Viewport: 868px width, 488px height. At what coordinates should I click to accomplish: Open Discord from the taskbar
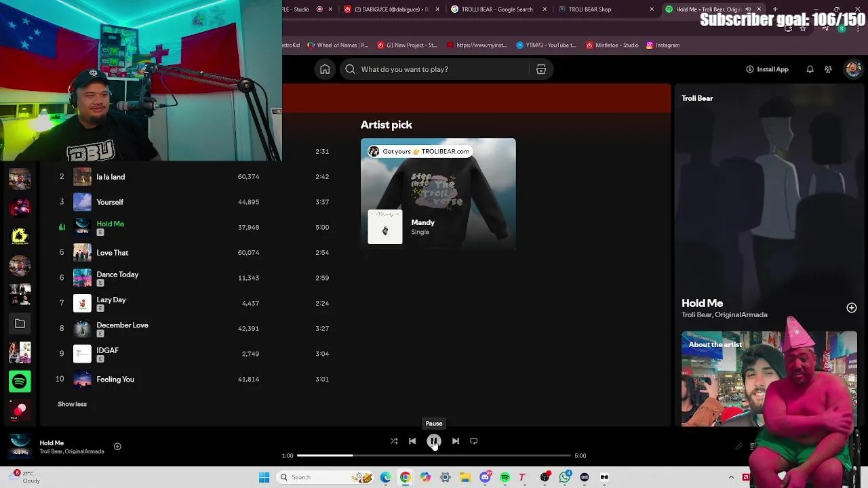[485, 477]
